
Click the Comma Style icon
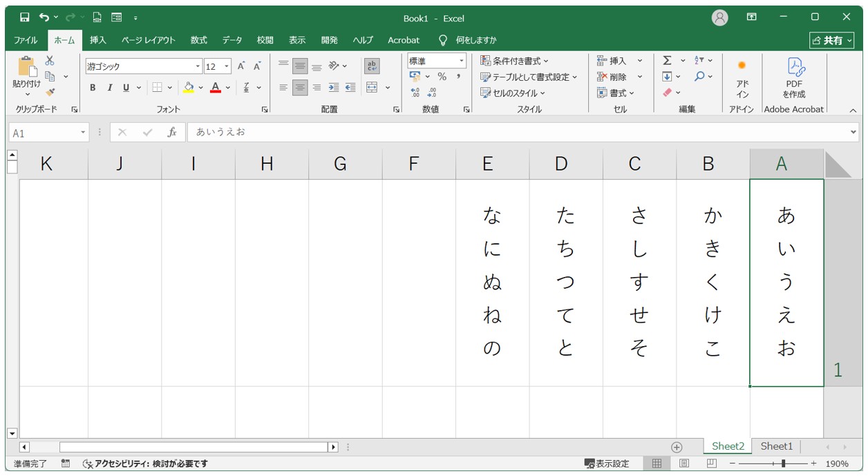click(458, 77)
